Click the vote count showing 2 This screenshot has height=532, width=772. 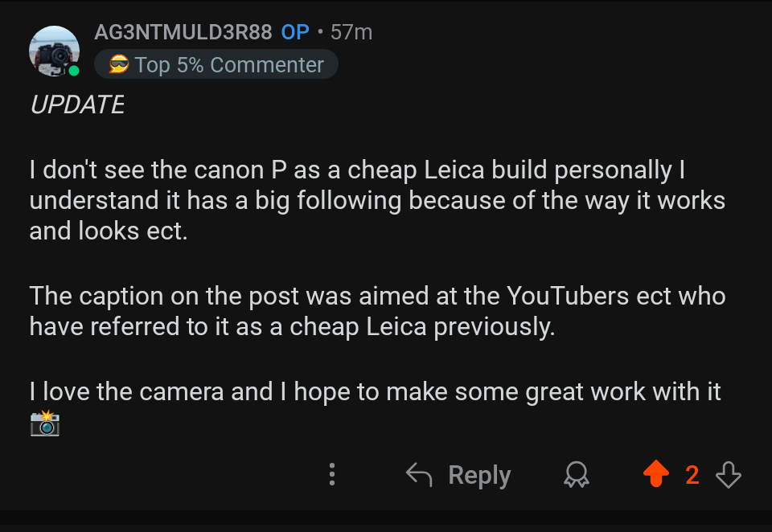pyautogui.click(x=691, y=475)
